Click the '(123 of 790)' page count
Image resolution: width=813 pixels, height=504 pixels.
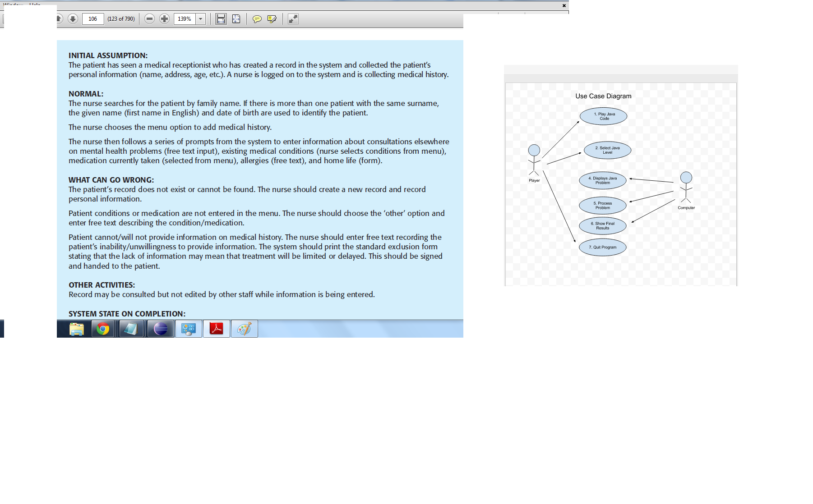pyautogui.click(x=121, y=19)
